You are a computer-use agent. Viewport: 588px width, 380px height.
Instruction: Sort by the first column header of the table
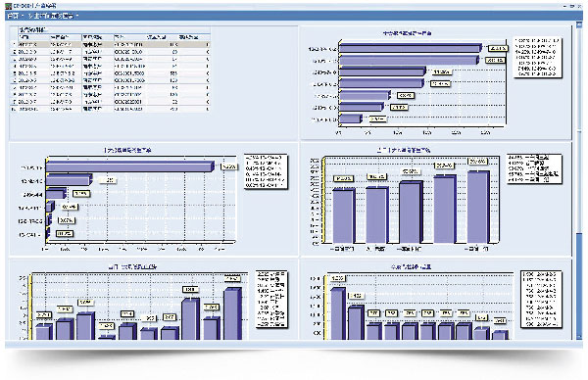pyautogui.click(x=33, y=37)
